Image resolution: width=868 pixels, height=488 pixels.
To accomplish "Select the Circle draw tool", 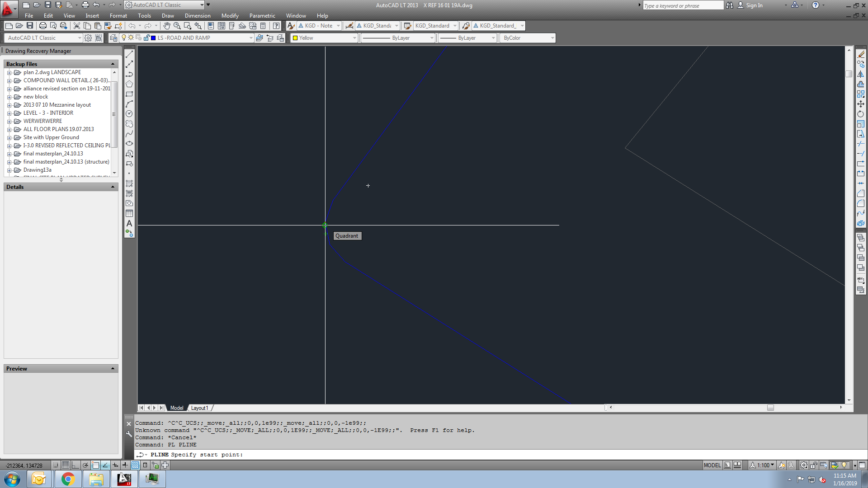I will pos(129,114).
